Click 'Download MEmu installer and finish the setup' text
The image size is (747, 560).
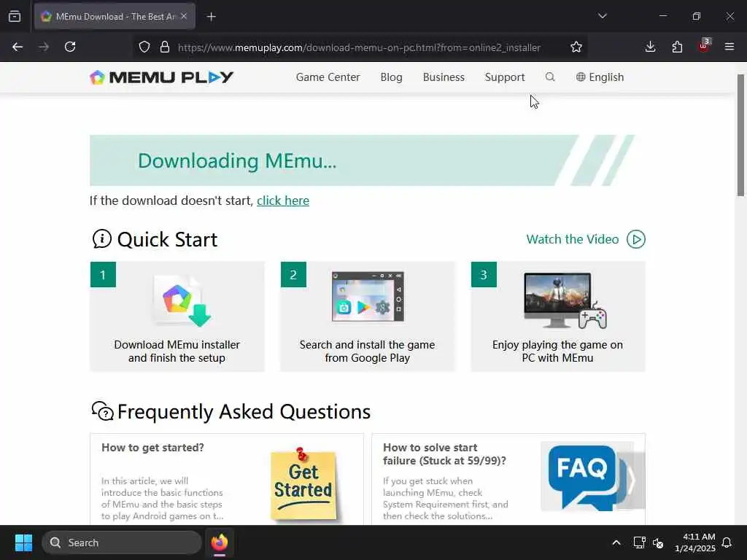click(x=177, y=351)
